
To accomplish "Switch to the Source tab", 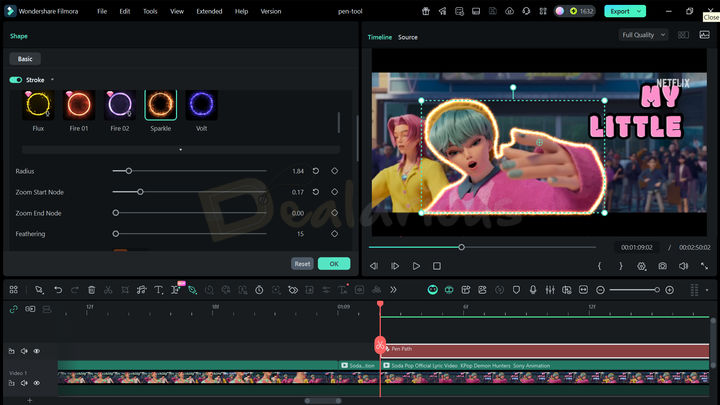I will (408, 37).
